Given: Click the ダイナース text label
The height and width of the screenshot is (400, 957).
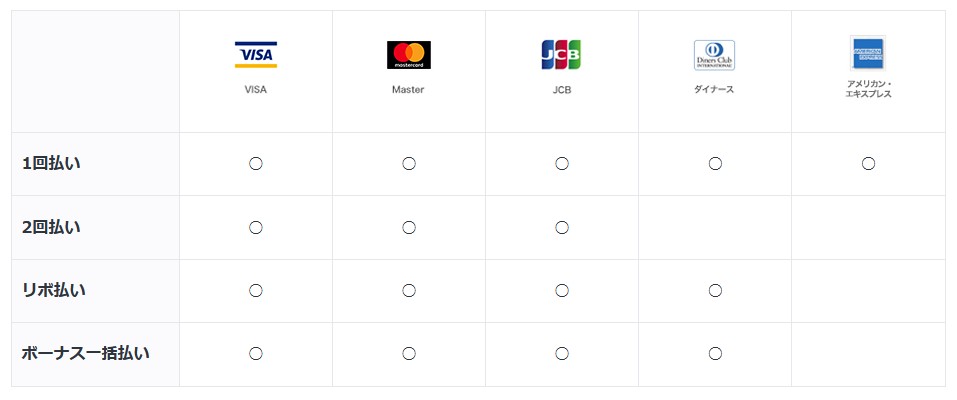Looking at the screenshot, I should point(714,89).
